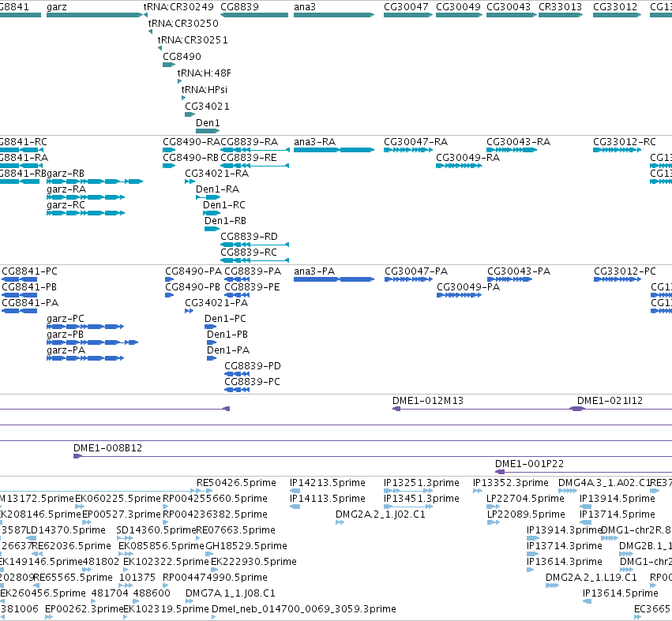Screen dimensions: 672x621
Task: Select the garz-PA protein label
Action: point(66,351)
